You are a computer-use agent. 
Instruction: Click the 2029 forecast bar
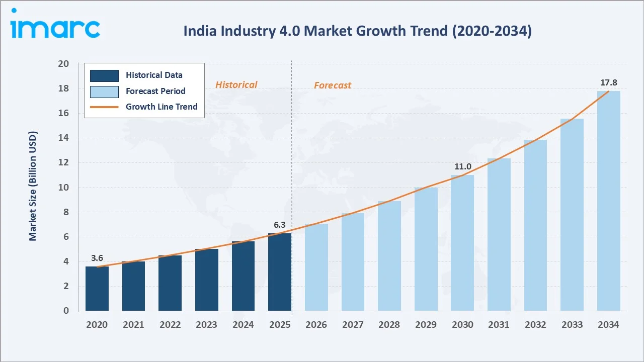coord(426,249)
